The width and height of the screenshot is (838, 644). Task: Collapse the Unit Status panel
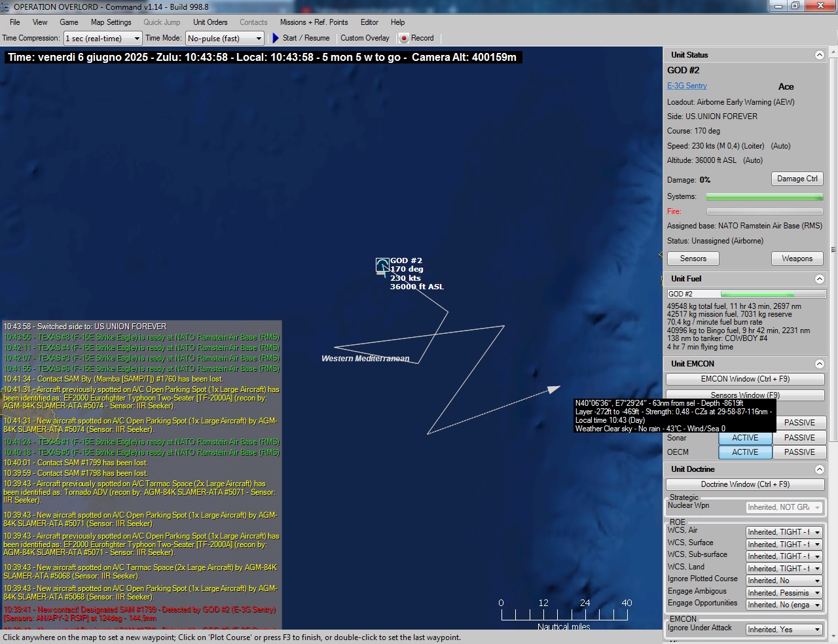pos(819,55)
